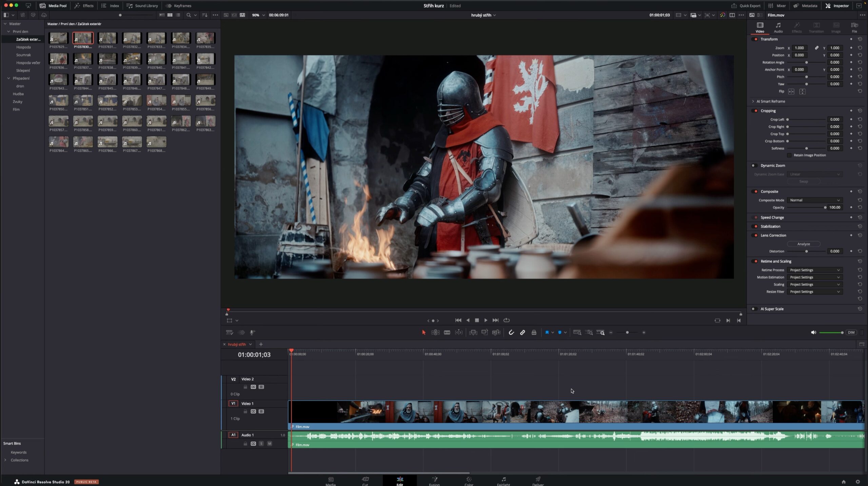Open the Audio tab in Inspector
This screenshot has height=486, width=868.
[778, 27]
